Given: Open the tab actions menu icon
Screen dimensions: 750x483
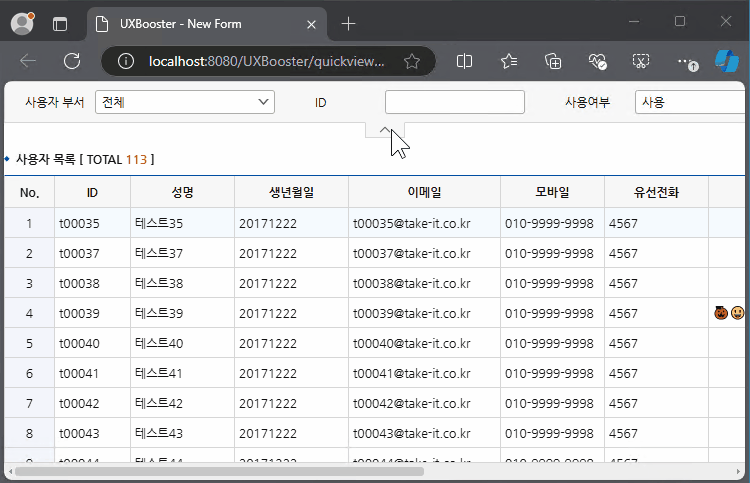Looking at the screenshot, I should (x=60, y=24).
